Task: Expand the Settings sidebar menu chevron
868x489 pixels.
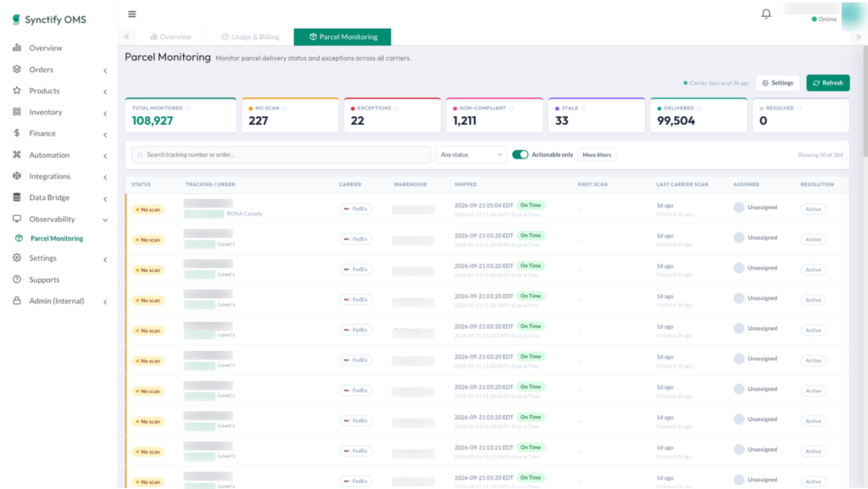Action: pyautogui.click(x=105, y=258)
